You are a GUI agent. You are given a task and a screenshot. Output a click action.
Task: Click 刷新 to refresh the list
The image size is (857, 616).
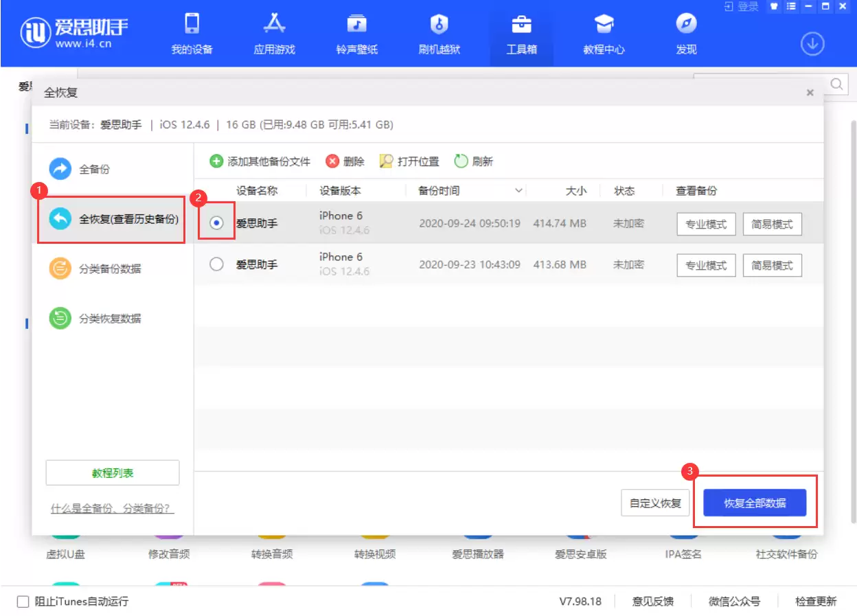point(474,161)
